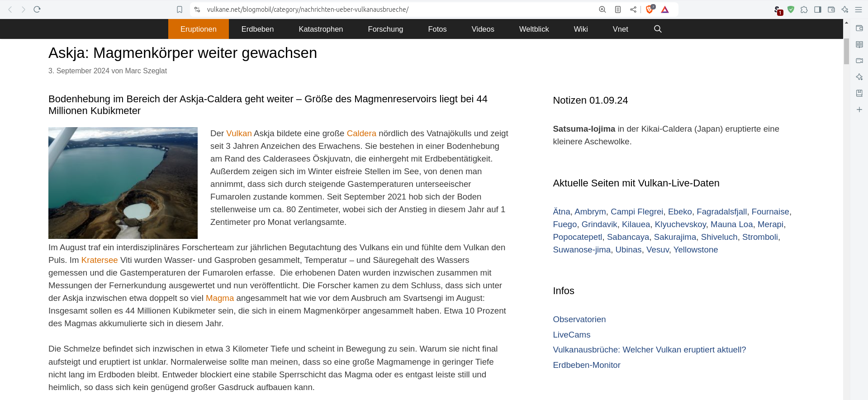The height and width of the screenshot is (400, 868).
Task: Go back to the previous page
Action: pyautogui.click(x=10, y=10)
